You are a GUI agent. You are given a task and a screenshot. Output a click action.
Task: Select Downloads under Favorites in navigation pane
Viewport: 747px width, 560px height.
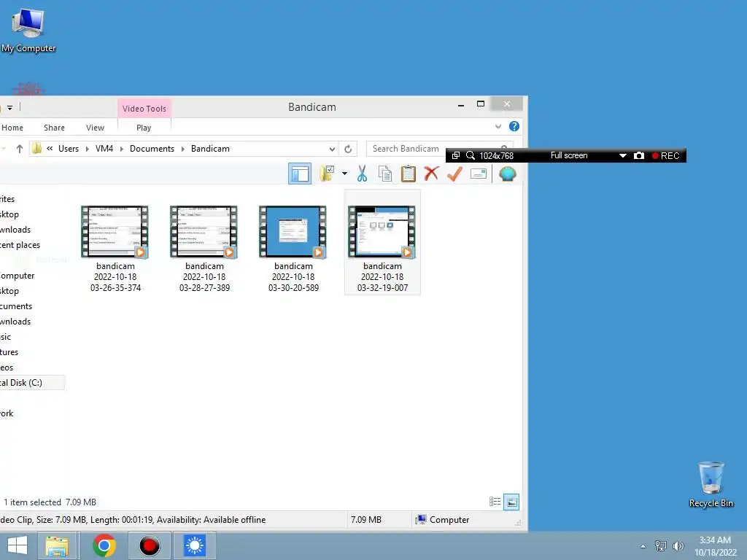click(15, 230)
